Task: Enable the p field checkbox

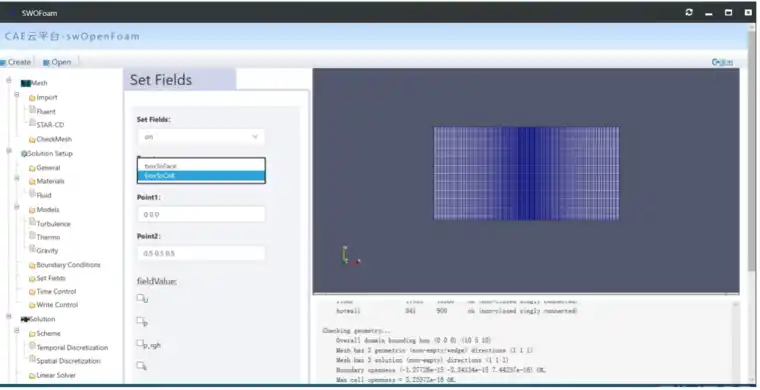Action: [x=140, y=320]
